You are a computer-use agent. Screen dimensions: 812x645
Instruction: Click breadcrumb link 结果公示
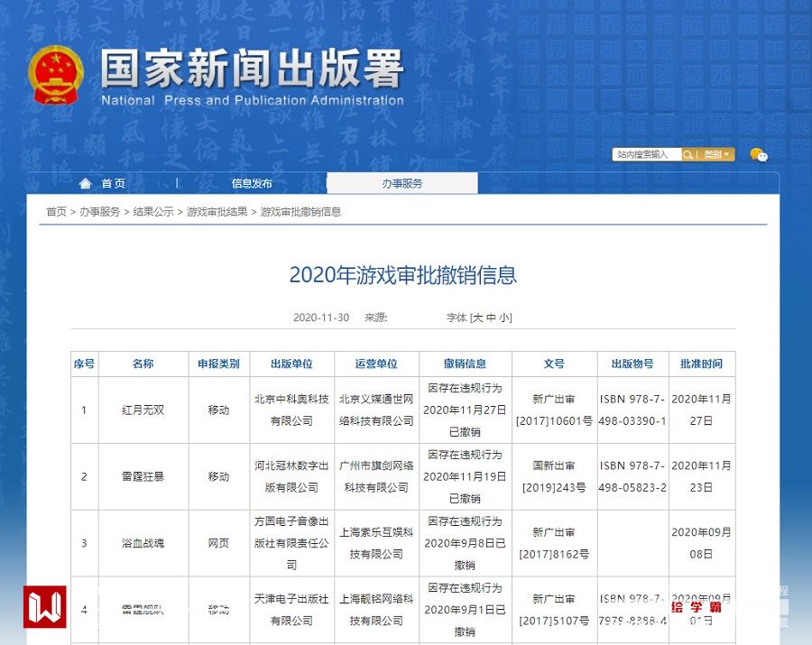(x=153, y=212)
